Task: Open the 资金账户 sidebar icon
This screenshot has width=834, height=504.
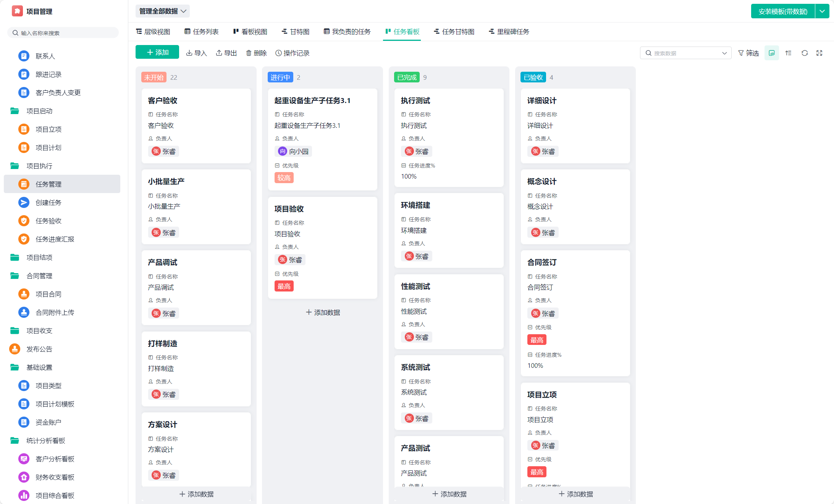Action: (x=24, y=422)
